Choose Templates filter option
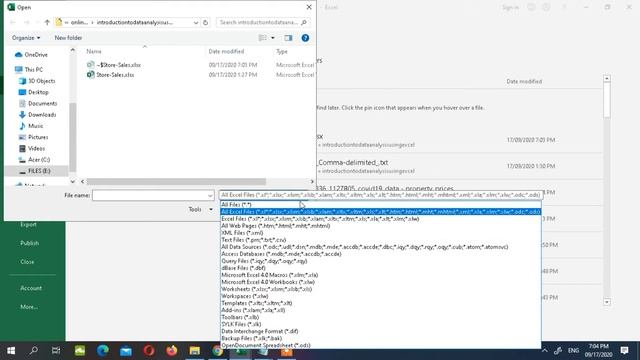This screenshot has height=360, width=640. (381, 303)
